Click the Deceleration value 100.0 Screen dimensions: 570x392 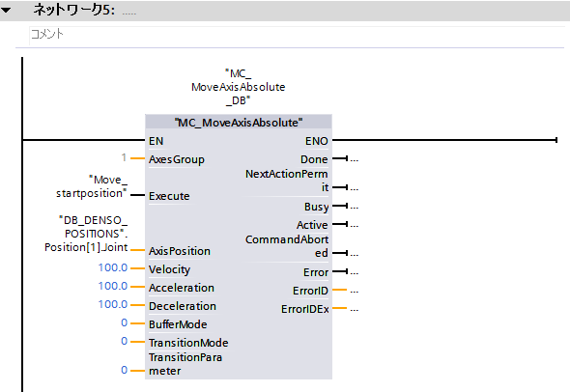click(x=113, y=304)
